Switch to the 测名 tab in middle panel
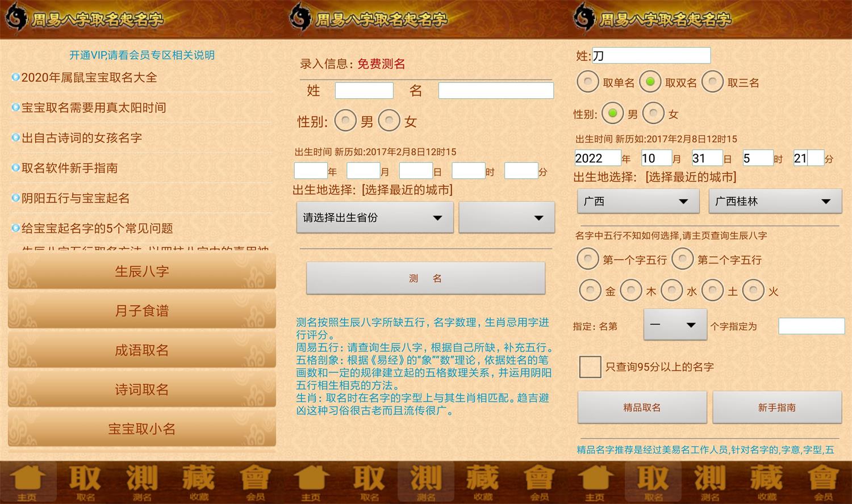The height and width of the screenshot is (504, 852). tap(426, 481)
